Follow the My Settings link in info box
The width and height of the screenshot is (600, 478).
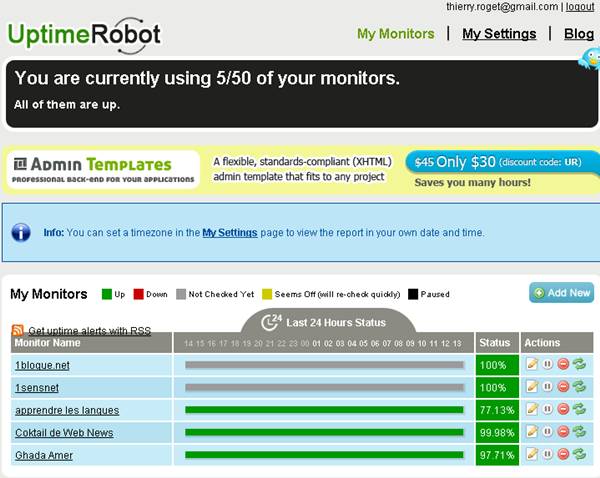click(x=230, y=233)
